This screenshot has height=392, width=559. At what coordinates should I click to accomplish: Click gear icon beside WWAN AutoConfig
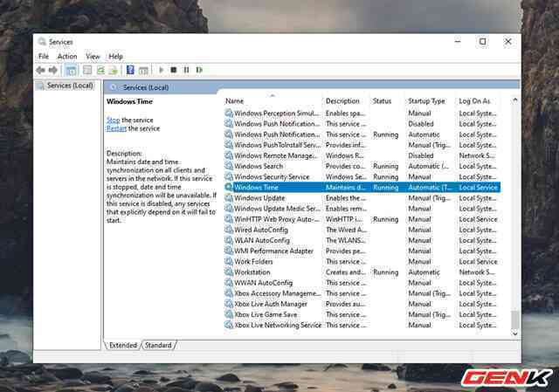[229, 283]
